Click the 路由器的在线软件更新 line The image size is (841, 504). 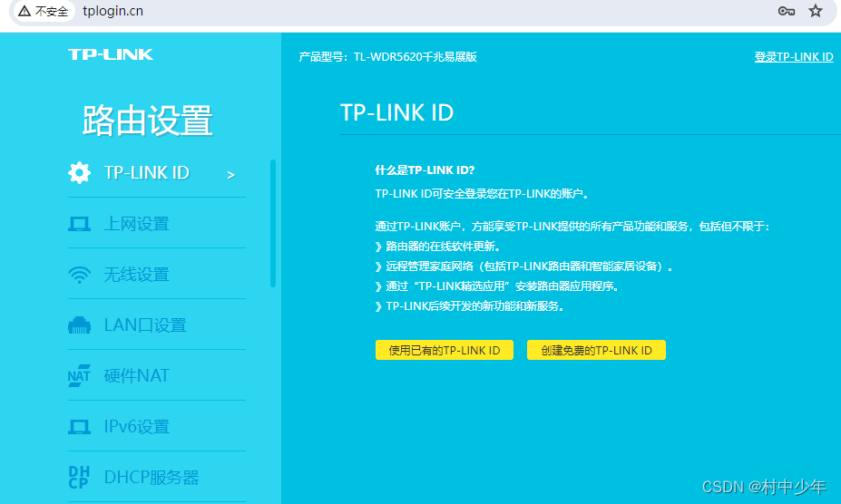pyautogui.click(x=438, y=246)
